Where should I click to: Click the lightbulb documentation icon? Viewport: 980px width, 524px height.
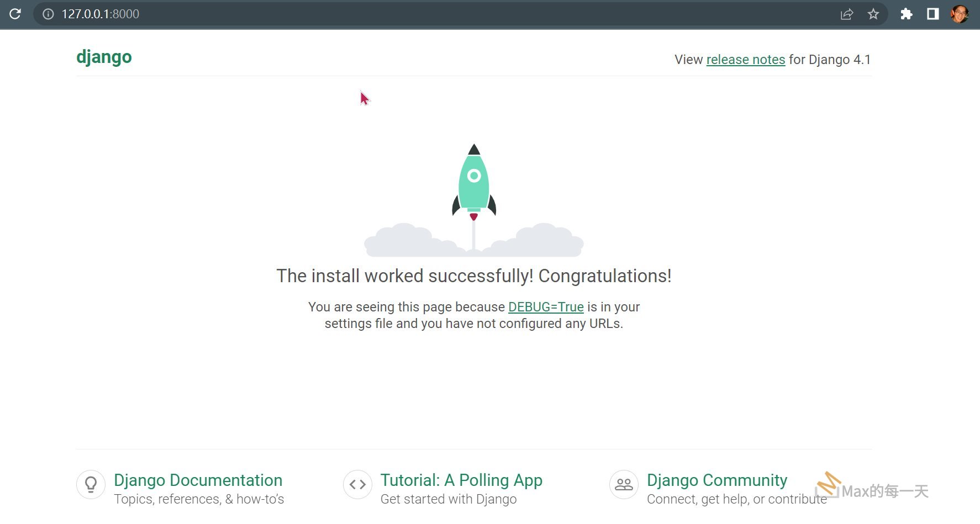[x=91, y=484]
